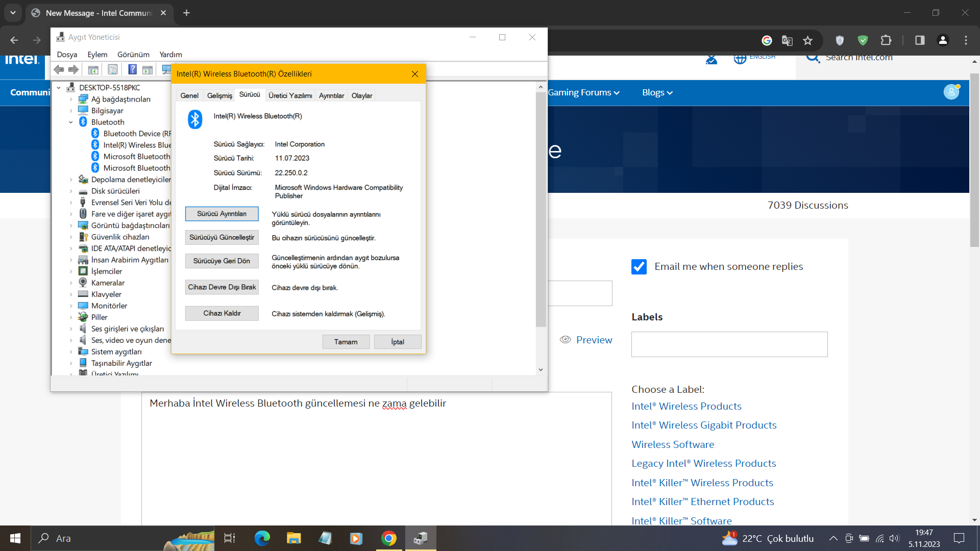Open the Blogs dropdown menu

657,92
